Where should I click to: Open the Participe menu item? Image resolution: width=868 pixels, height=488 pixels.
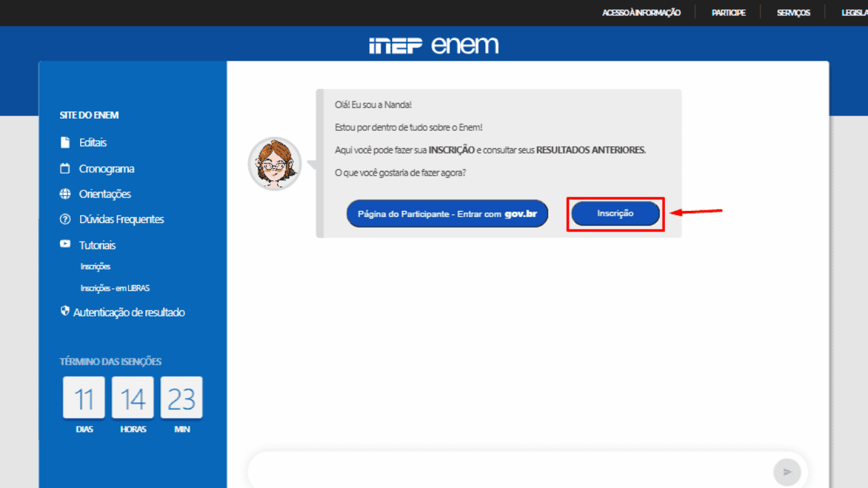[x=728, y=13]
